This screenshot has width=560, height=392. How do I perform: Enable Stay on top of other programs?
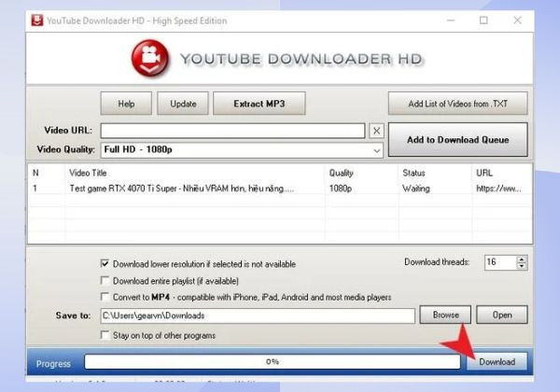pyautogui.click(x=105, y=335)
